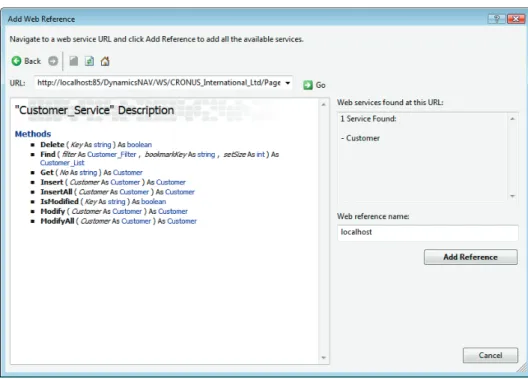
Task: Open the URL history dropdown arrow
Action: coord(288,83)
